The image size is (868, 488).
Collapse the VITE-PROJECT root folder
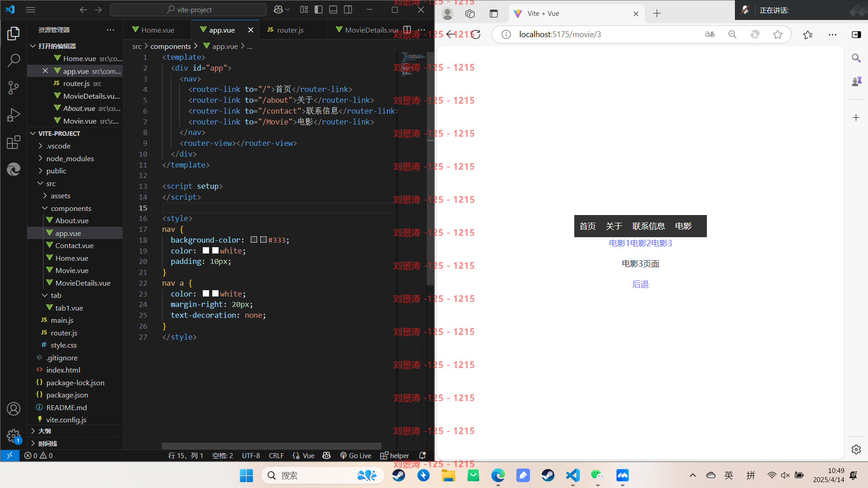(x=33, y=134)
